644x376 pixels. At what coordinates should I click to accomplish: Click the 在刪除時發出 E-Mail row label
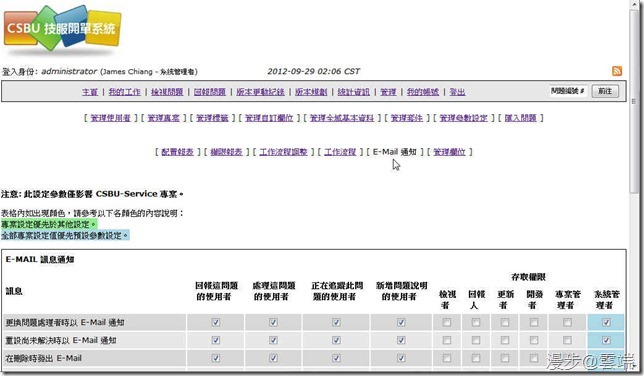[x=44, y=358]
